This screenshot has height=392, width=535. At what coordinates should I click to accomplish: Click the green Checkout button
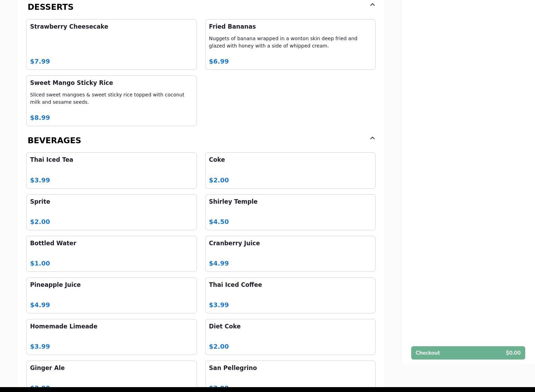468,353
